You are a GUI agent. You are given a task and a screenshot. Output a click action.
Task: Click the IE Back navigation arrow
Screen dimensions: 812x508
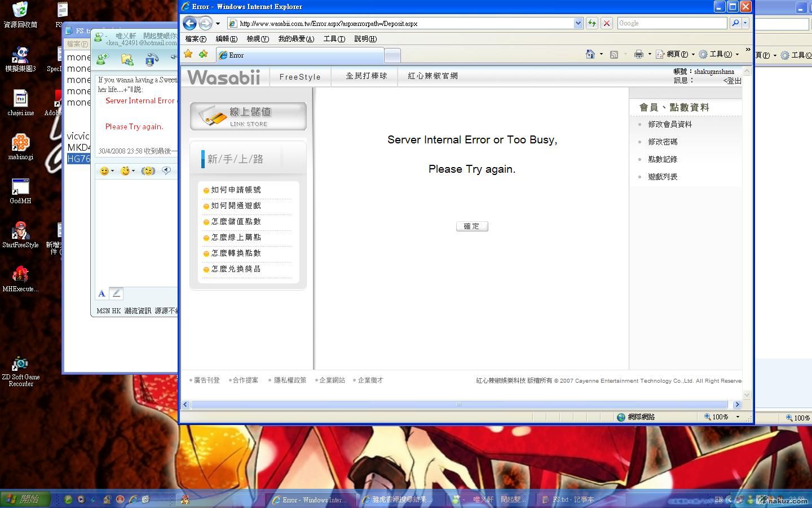coord(189,23)
